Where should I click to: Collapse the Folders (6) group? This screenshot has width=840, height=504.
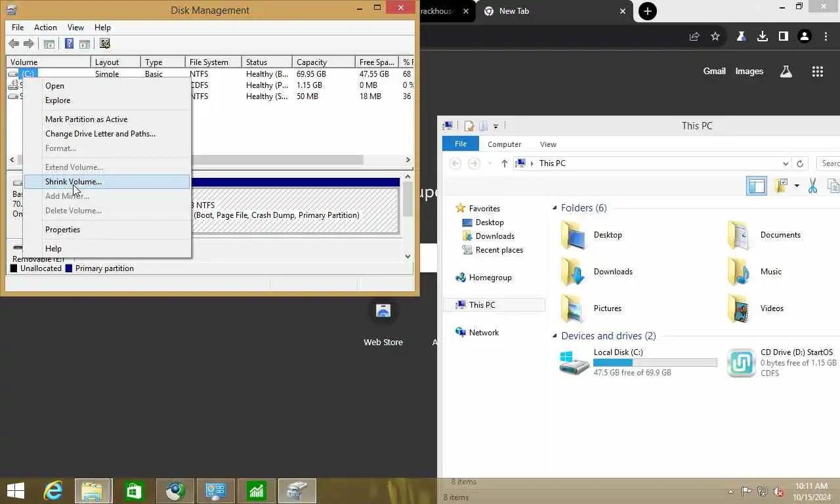point(555,208)
